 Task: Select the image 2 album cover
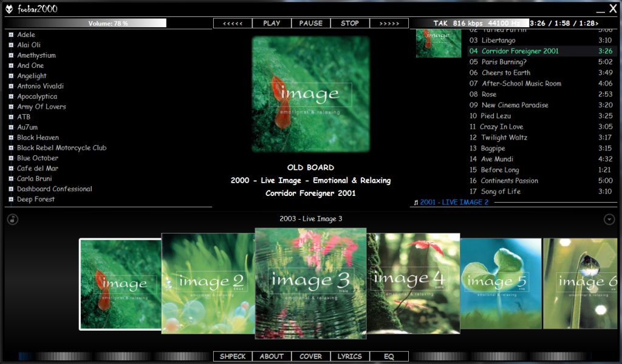(x=208, y=283)
